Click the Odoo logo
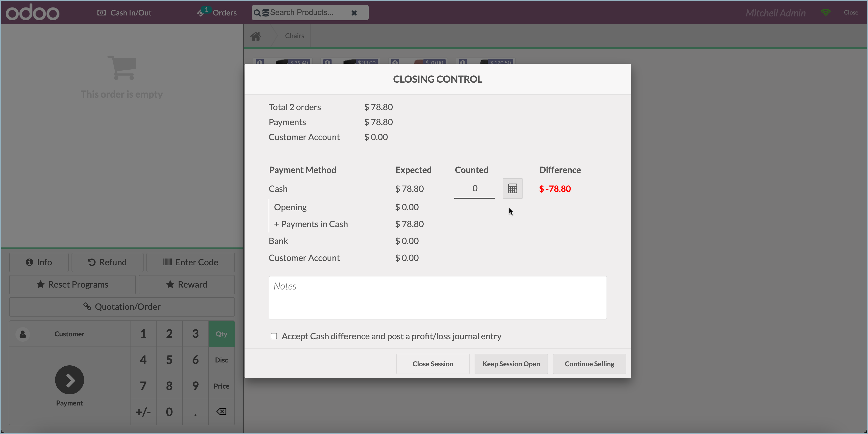868x434 pixels. [32, 12]
